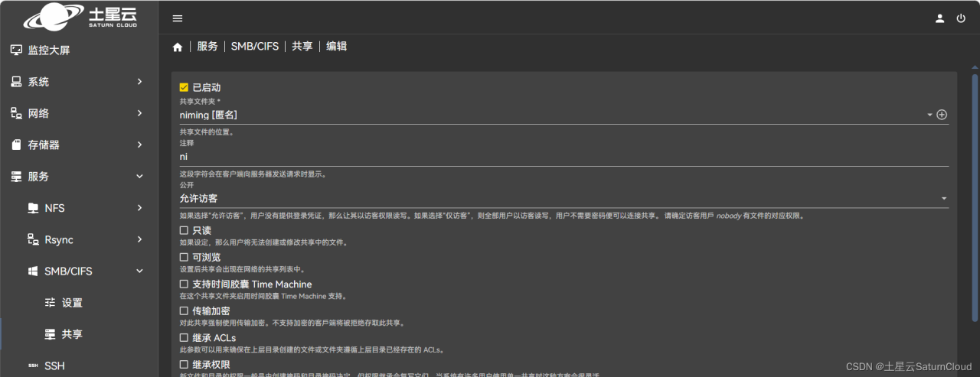Click the SMB/CIFS Windows icon
980x377 pixels.
33,271
